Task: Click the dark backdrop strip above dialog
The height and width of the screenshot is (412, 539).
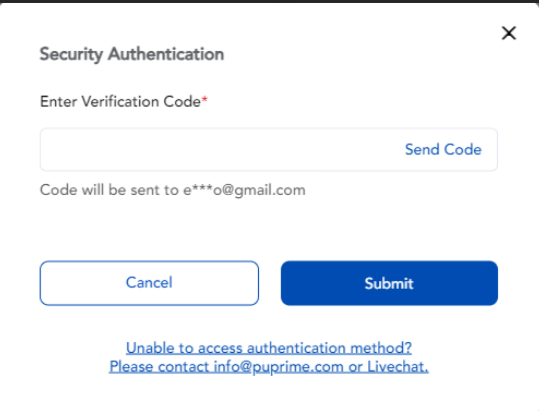Action: (270, 1)
